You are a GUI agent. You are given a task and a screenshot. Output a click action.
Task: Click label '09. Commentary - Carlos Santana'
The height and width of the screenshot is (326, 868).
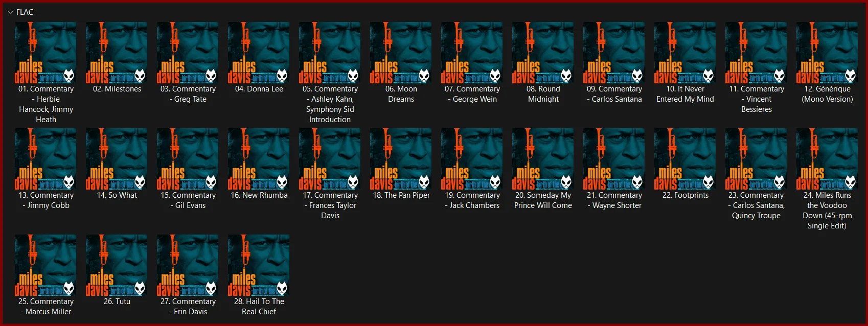614,94
